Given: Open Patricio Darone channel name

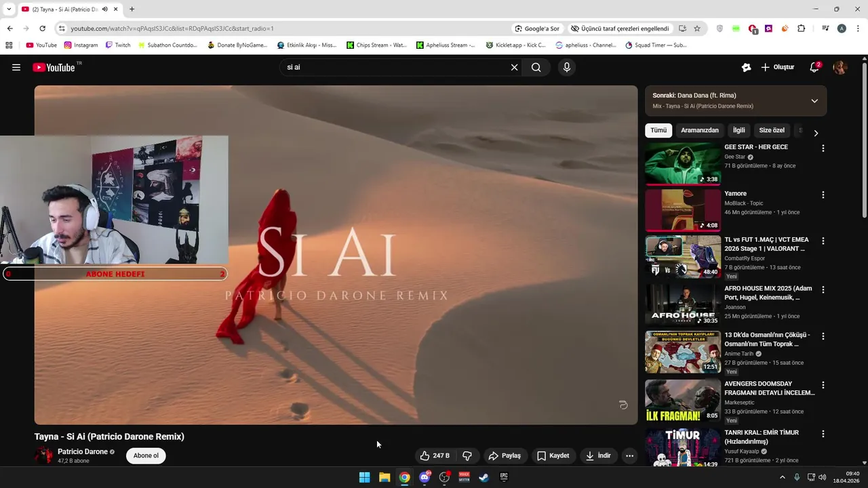Looking at the screenshot, I should click(x=83, y=451).
